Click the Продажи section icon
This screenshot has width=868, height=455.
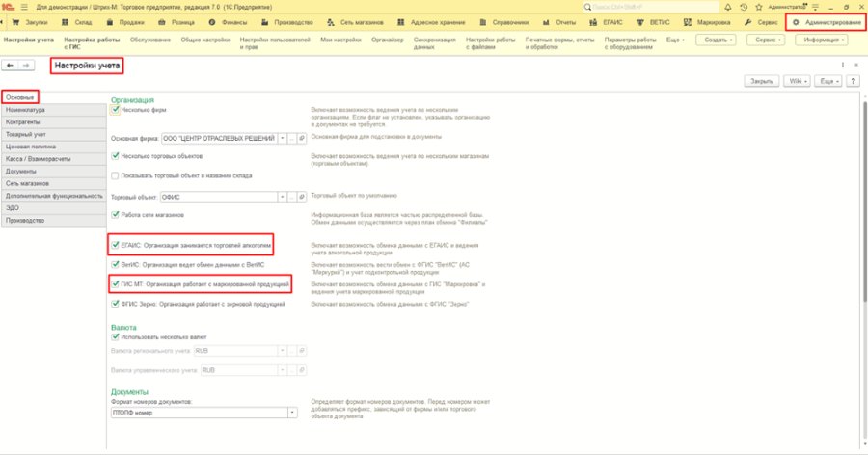coord(110,23)
